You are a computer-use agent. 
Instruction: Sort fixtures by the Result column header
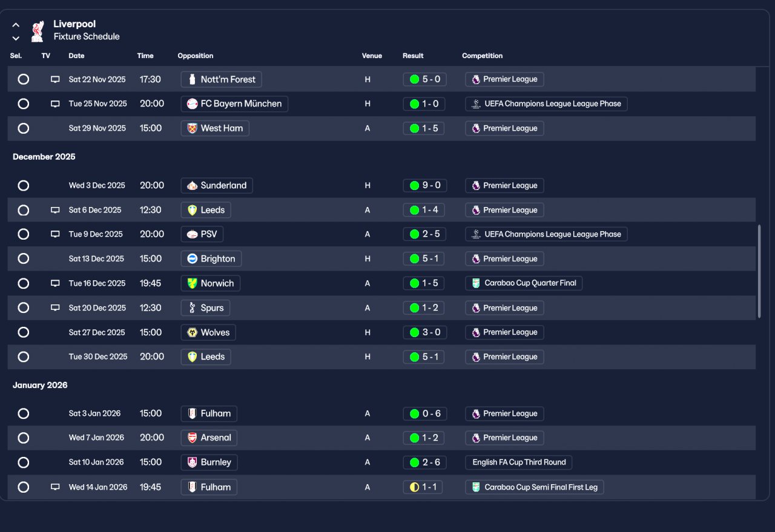pyautogui.click(x=413, y=56)
